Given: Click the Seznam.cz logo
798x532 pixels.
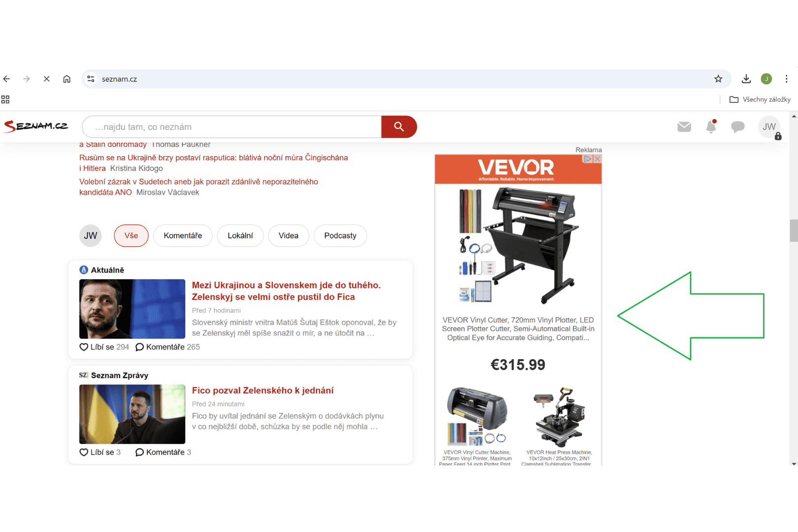Looking at the screenshot, I should pos(36,127).
